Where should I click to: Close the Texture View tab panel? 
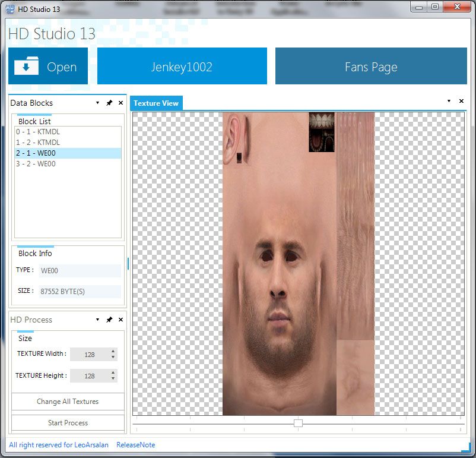461,101
